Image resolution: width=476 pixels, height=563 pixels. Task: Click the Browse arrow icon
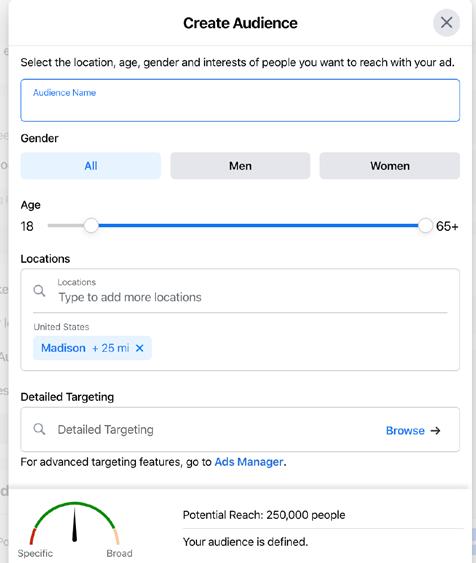click(x=435, y=431)
